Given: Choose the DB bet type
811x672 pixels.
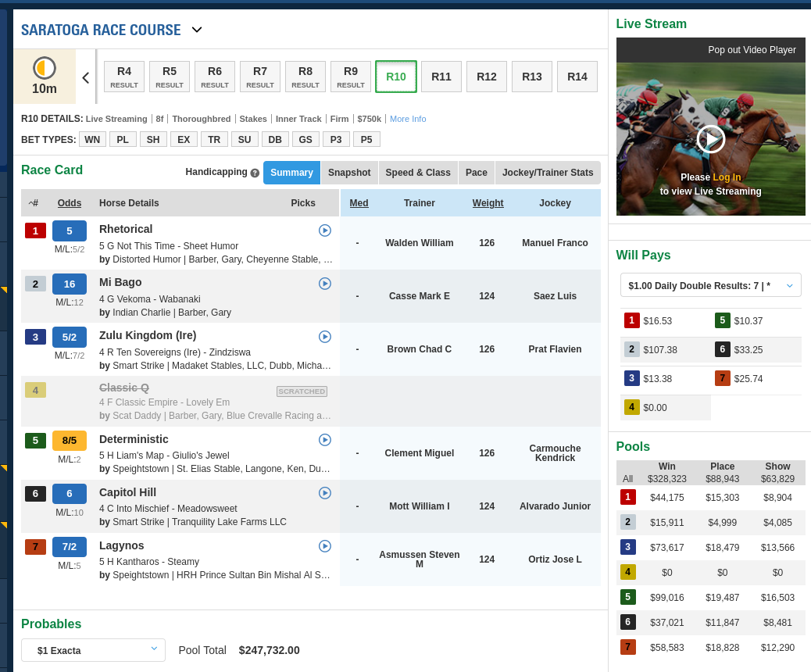Looking at the screenshot, I should (275, 140).
